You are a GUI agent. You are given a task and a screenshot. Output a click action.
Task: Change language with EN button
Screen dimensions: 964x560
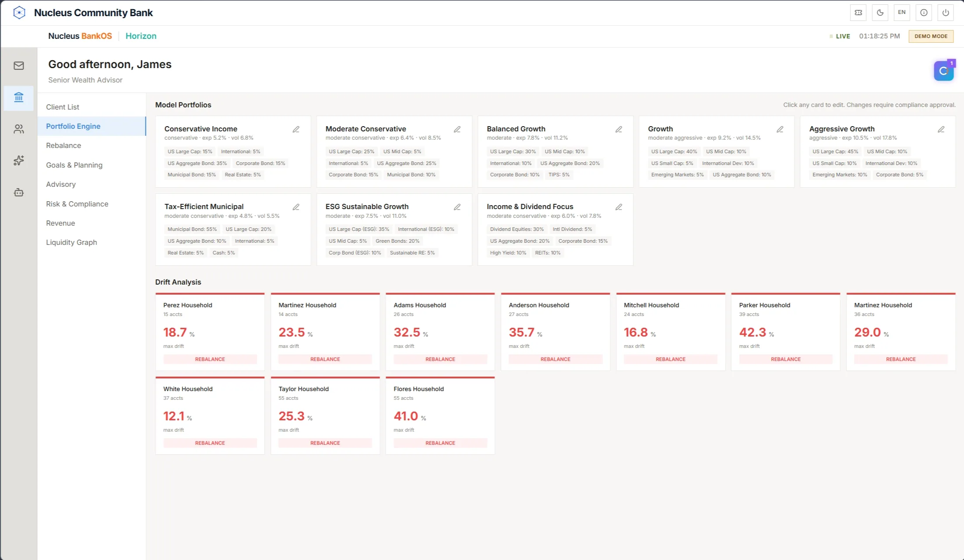click(902, 13)
